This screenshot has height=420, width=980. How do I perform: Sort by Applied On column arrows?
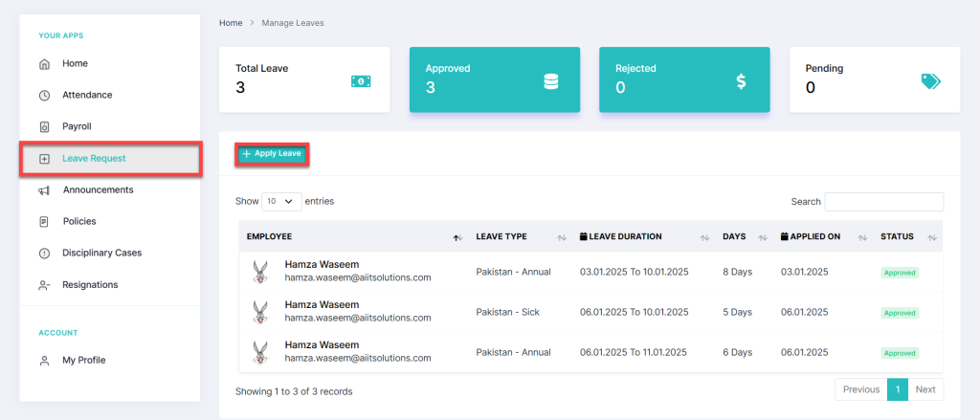click(x=862, y=237)
